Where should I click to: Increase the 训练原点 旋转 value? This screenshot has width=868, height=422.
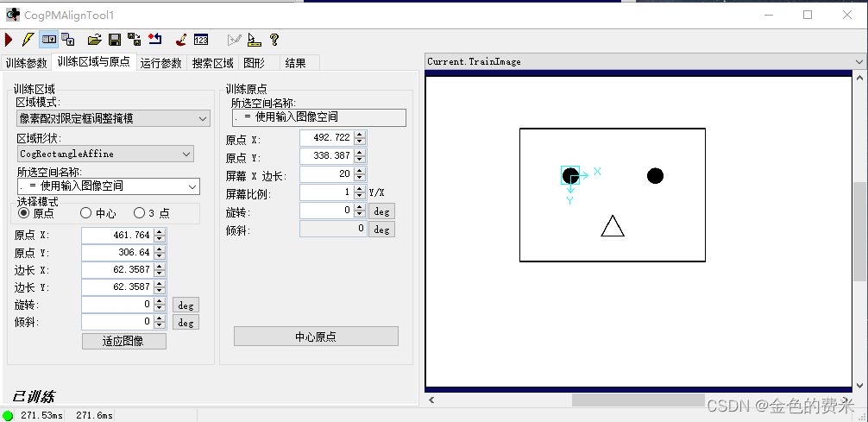point(360,207)
